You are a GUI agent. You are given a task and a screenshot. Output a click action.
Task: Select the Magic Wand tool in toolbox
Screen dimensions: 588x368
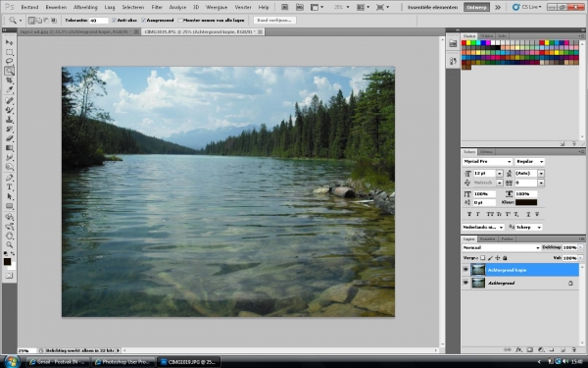10,71
